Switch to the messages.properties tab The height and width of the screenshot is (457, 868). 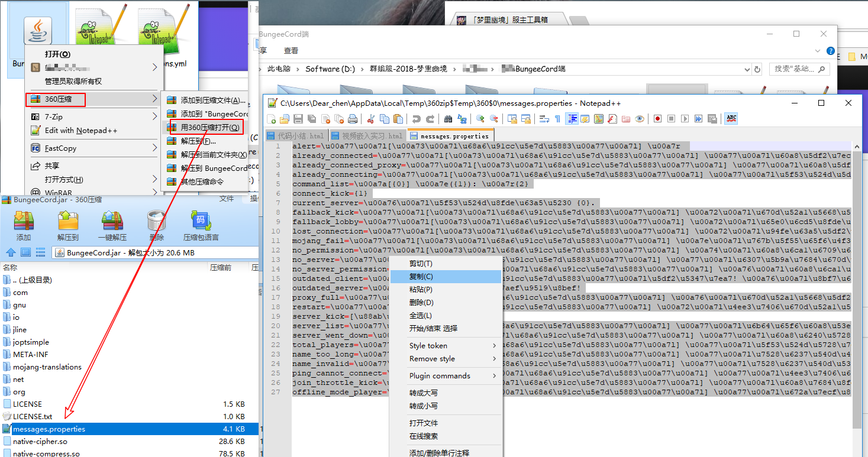click(450, 136)
